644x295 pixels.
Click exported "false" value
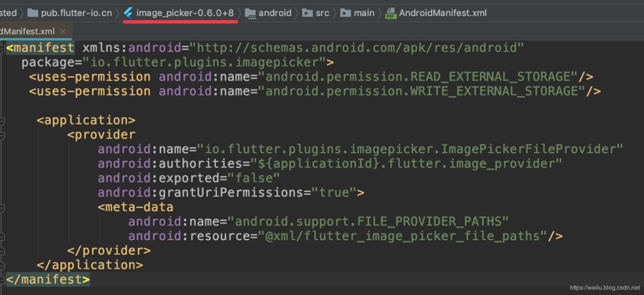[x=254, y=178]
